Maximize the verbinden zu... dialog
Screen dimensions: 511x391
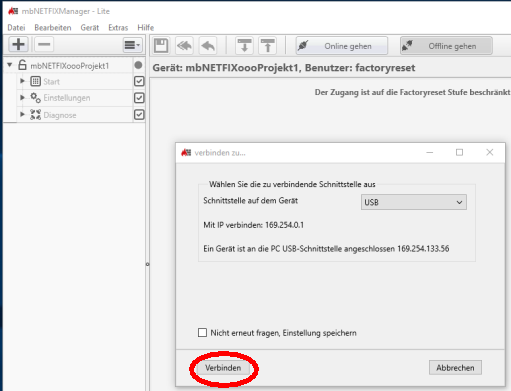pos(460,152)
